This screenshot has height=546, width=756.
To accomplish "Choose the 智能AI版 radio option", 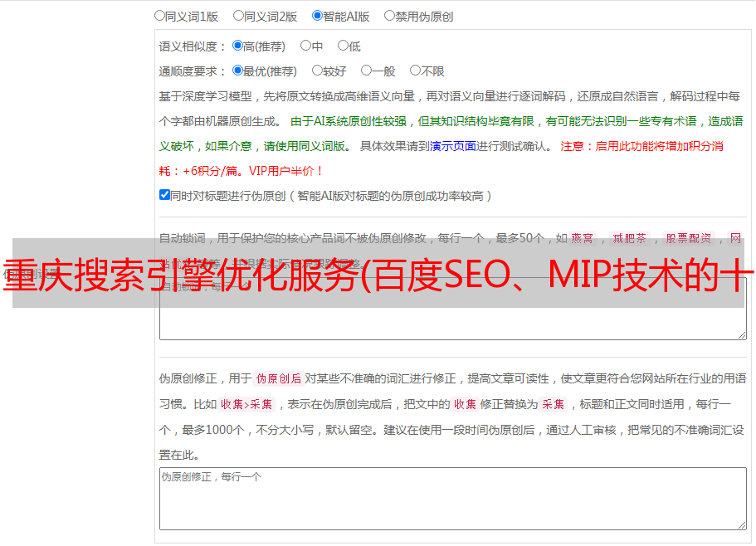I will pos(317,16).
